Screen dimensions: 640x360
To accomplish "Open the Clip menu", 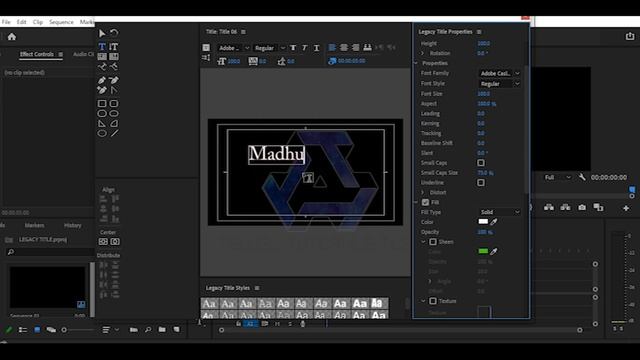I will (38, 22).
